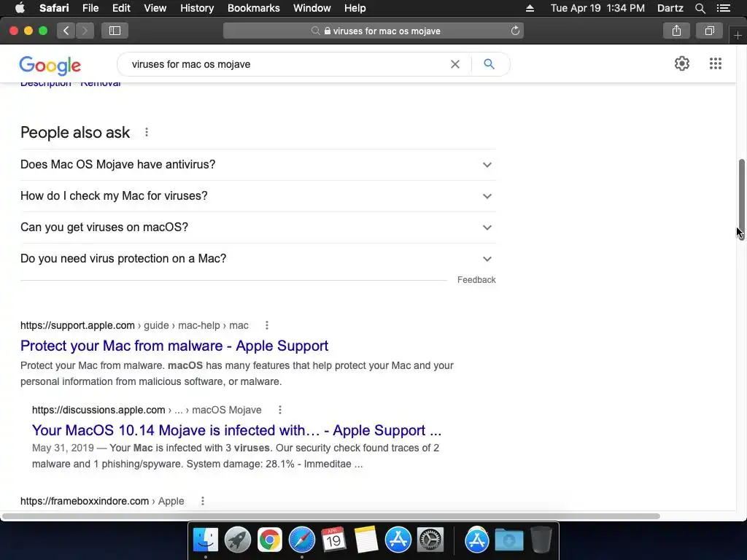Open the View menu
The image size is (747, 560).
click(155, 8)
